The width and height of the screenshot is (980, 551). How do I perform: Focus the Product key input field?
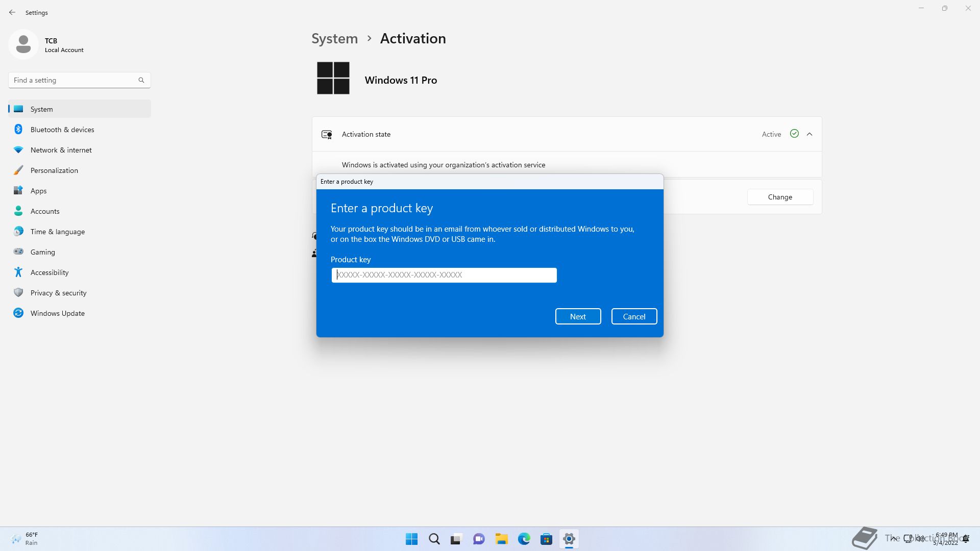pyautogui.click(x=444, y=275)
